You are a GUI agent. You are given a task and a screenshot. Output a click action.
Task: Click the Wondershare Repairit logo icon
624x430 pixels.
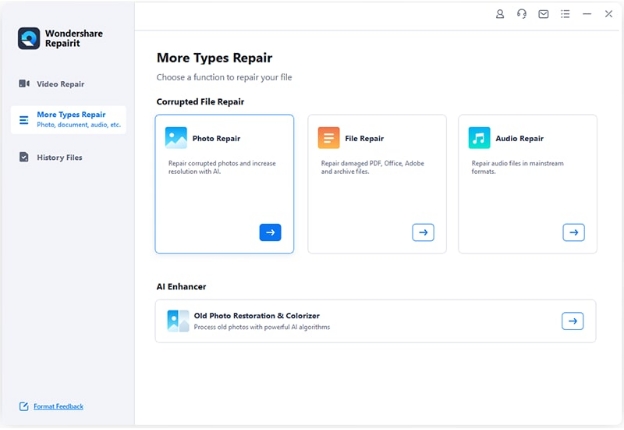pos(29,38)
